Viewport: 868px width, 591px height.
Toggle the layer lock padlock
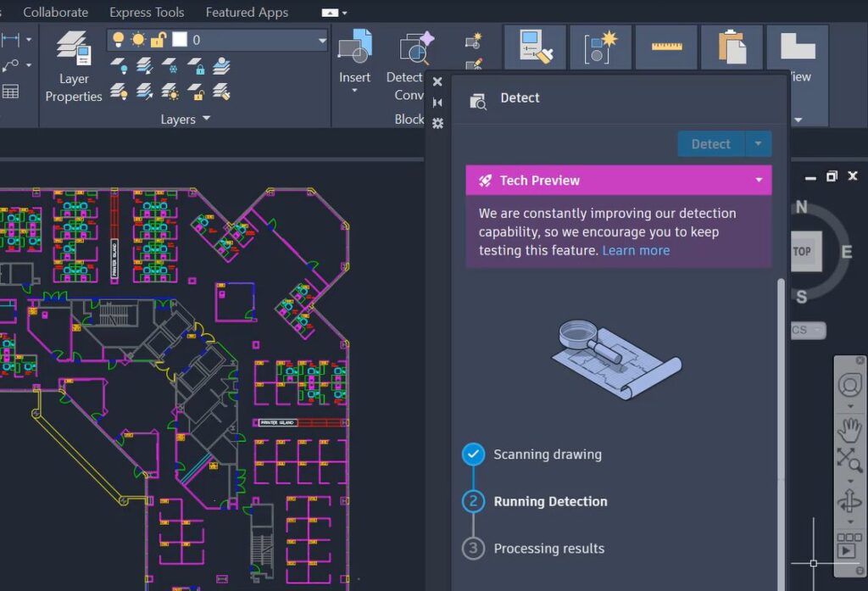click(158, 39)
